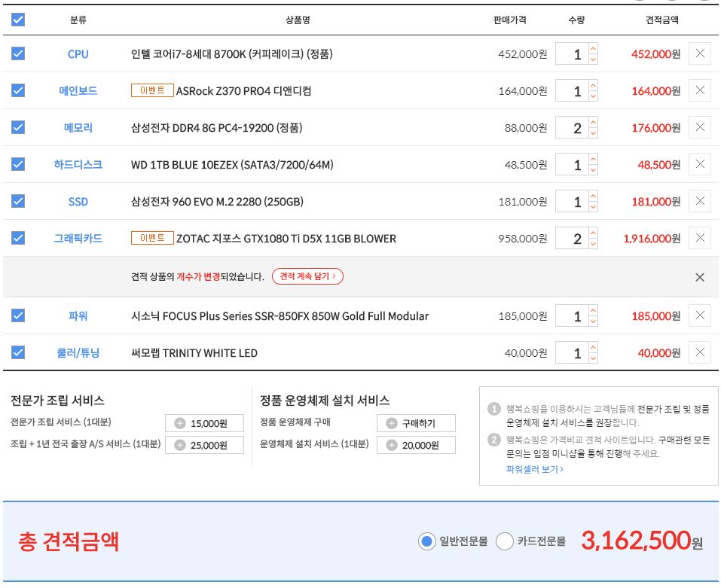Click the 그래픽카드 quantity field showing 2
721x588 pixels.
(x=572, y=239)
